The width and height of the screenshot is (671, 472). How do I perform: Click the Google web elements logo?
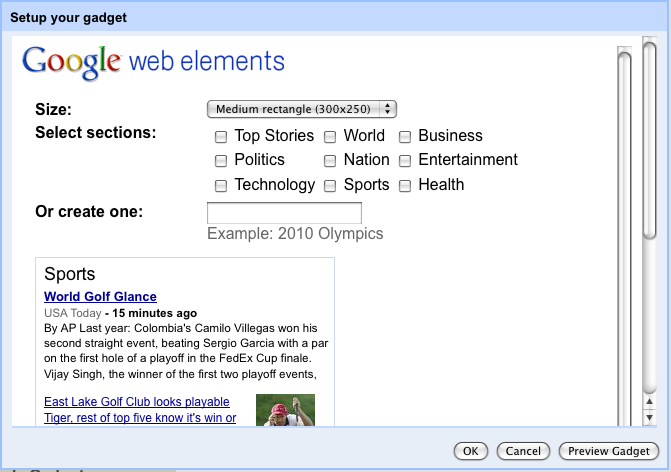(153, 61)
